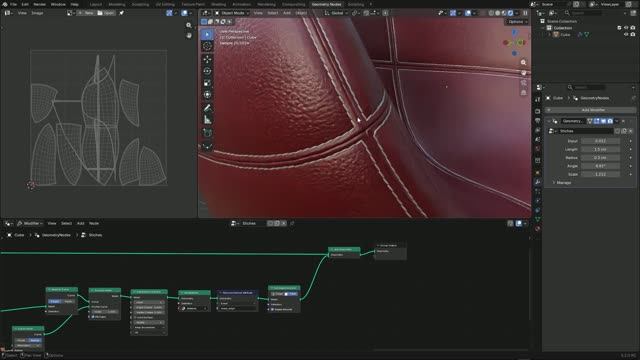
Task: Toggle snapping magnet in viewport header
Action: (366, 13)
